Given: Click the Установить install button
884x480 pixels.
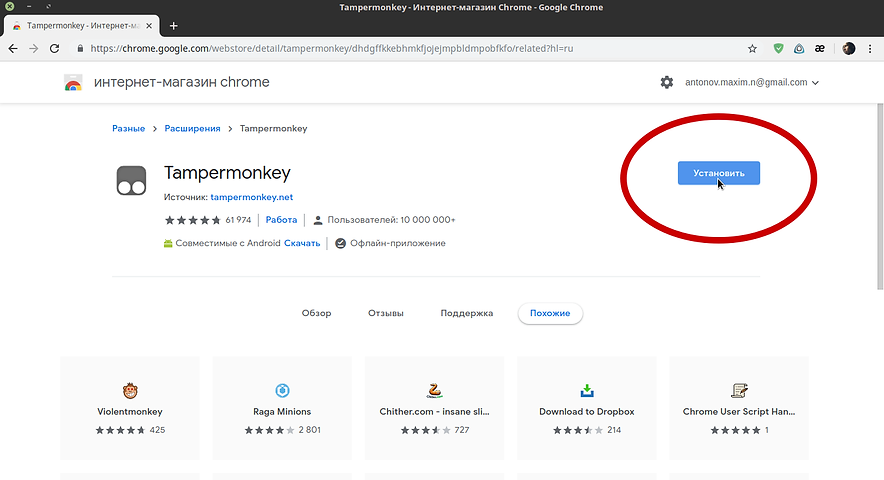Looking at the screenshot, I should pyautogui.click(x=719, y=173).
